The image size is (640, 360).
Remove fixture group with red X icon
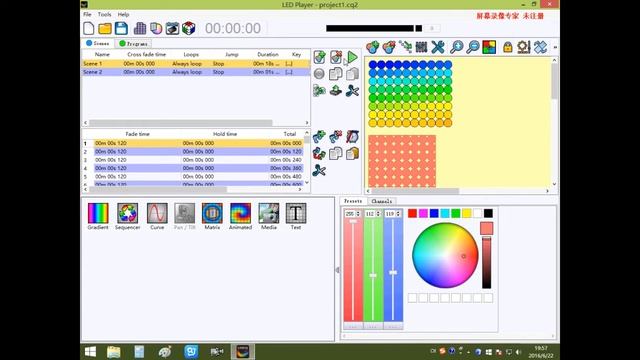pos(389,47)
